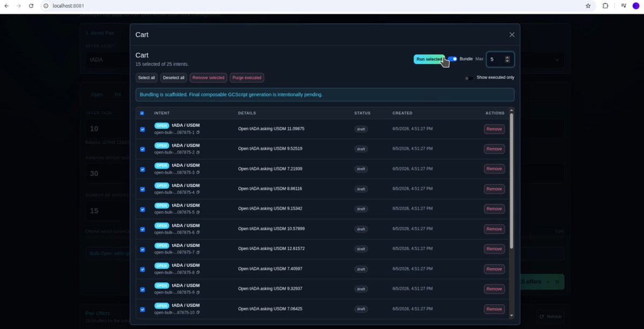The height and width of the screenshot is (329, 644).
Task: Click the scrollbar down arrow in cart list
Action: [x=511, y=316]
